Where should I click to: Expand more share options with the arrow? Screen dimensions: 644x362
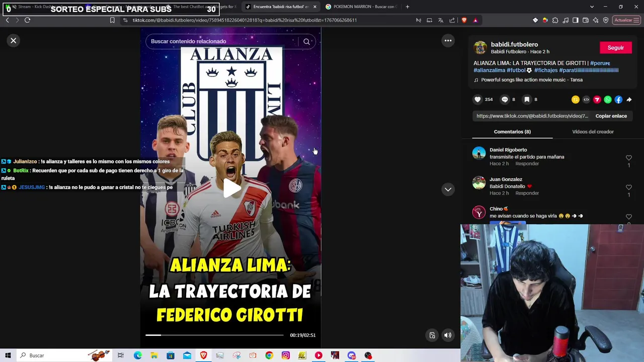(629, 100)
